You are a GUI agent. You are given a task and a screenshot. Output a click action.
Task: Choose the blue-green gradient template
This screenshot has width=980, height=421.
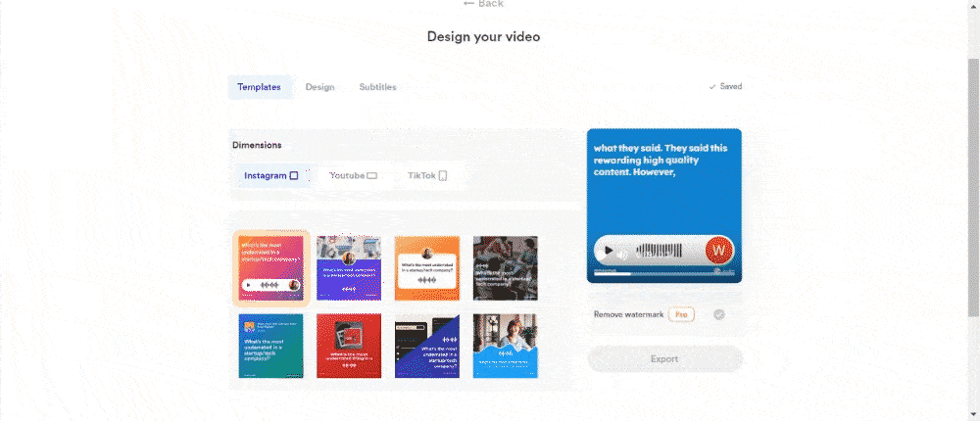[270, 346]
